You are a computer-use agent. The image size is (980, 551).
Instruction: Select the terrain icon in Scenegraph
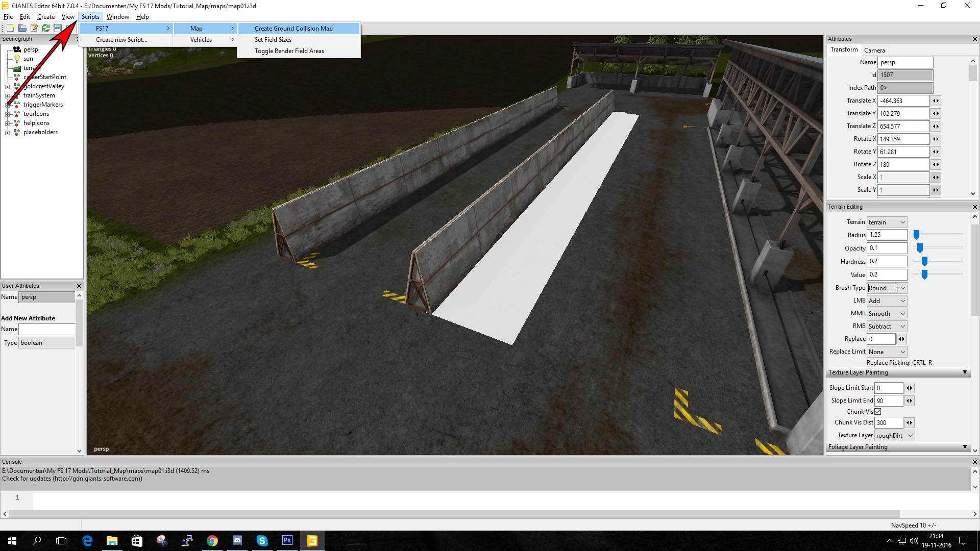[17, 68]
